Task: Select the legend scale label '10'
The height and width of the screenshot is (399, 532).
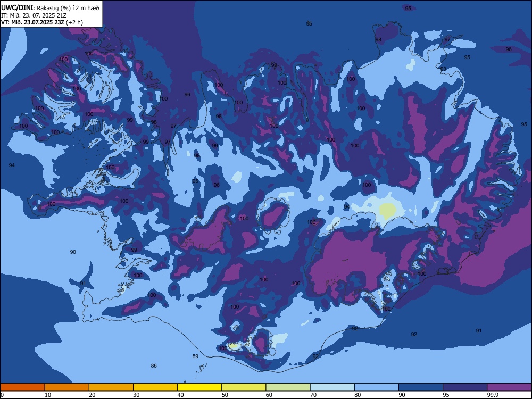Action: click(48, 395)
